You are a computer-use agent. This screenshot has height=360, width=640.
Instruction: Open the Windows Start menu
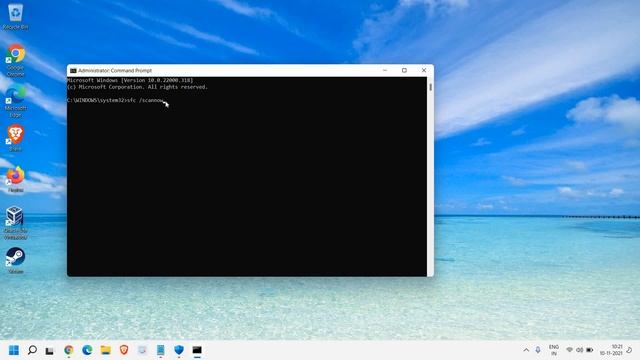tap(14, 350)
